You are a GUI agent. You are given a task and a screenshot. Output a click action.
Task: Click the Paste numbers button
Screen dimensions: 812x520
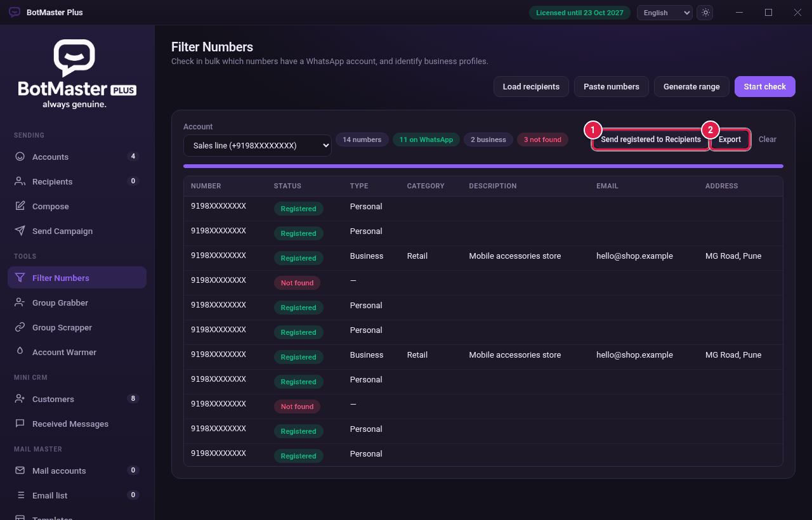coord(612,87)
